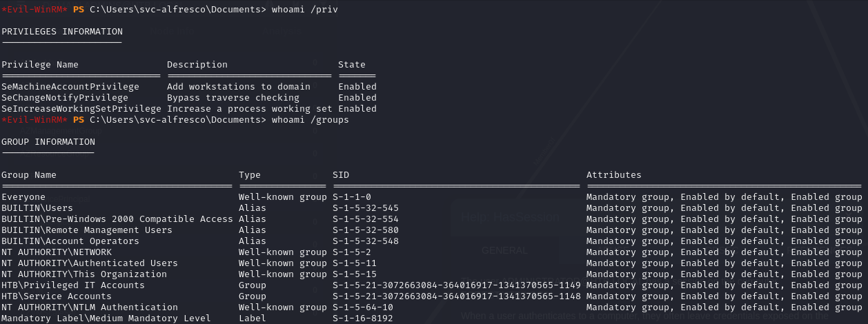This screenshot has width=868, height=324.
Task: Select the GROUP INFORMATION heading
Action: [48, 142]
